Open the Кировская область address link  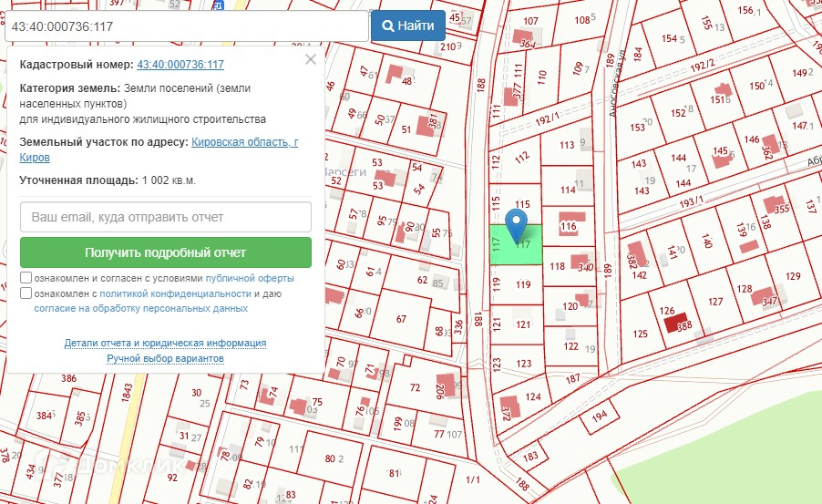[244, 142]
